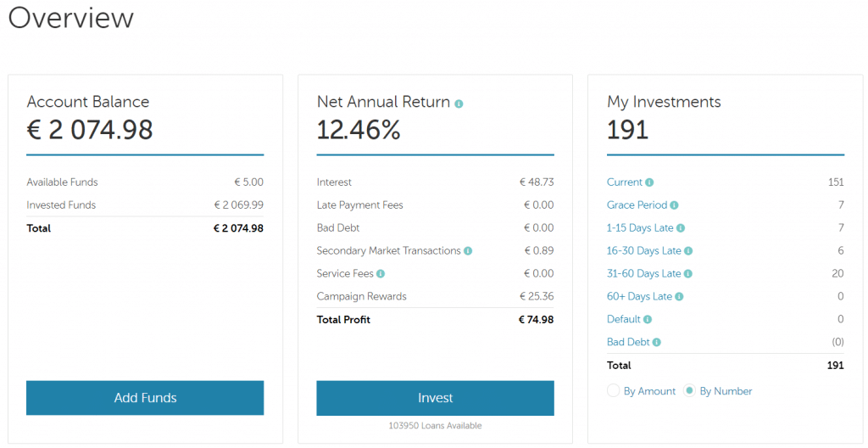This screenshot has height=448, width=868.
Task: Click info icon beside Secondary Market Transactions
Action: (468, 251)
